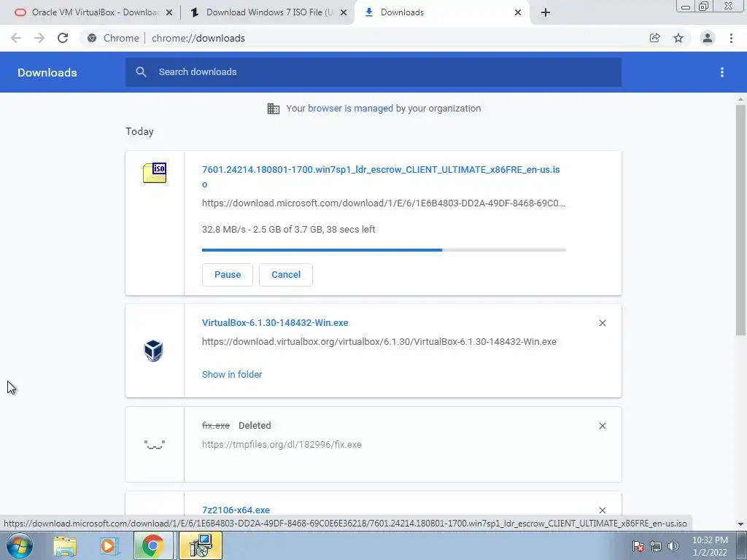Image resolution: width=747 pixels, height=560 pixels.
Task: Pause the ISO download
Action: tap(228, 275)
